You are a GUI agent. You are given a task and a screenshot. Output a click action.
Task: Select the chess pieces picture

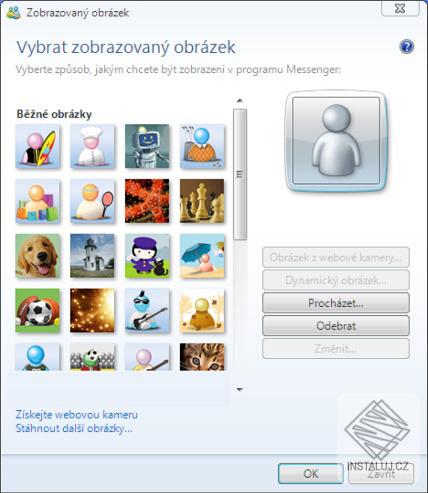click(x=202, y=201)
